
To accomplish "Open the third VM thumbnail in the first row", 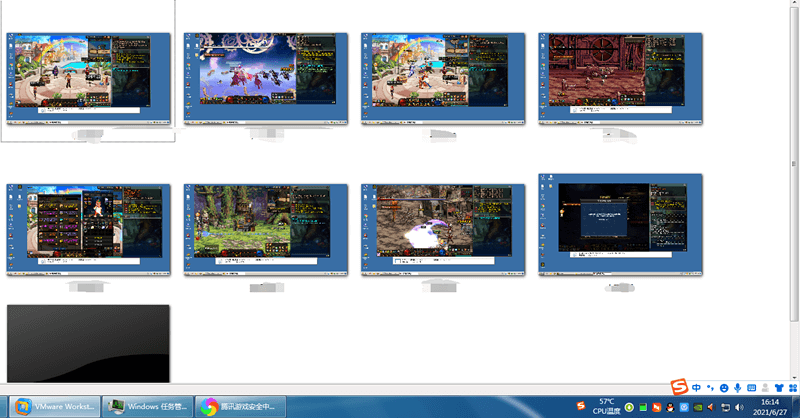I will coord(443,79).
